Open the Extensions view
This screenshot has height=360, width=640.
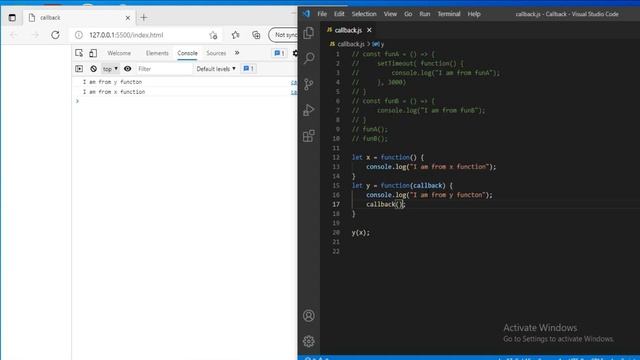(x=309, y=136)
